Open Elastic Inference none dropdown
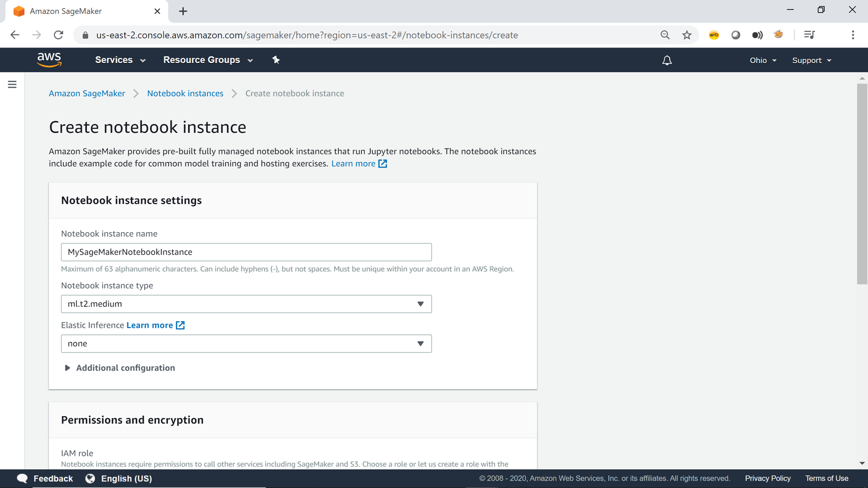868x488 pixels. pos(246,344)
